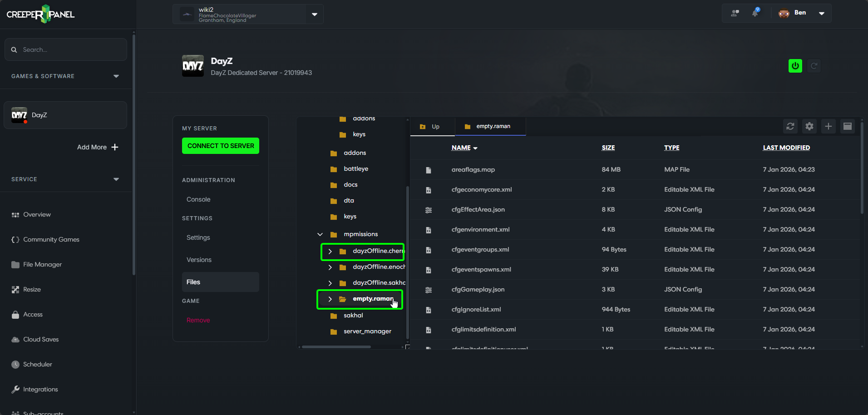Click the CreeperPanel logo
868x415 pixels.
pyautogui.click(x=40, y=14)
